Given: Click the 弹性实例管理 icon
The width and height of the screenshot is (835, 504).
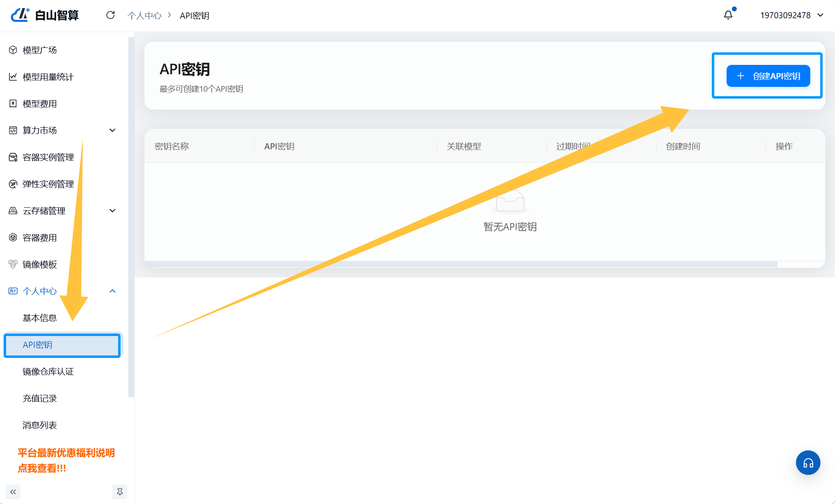Looking at the screenshot, I should click(13, 184).
